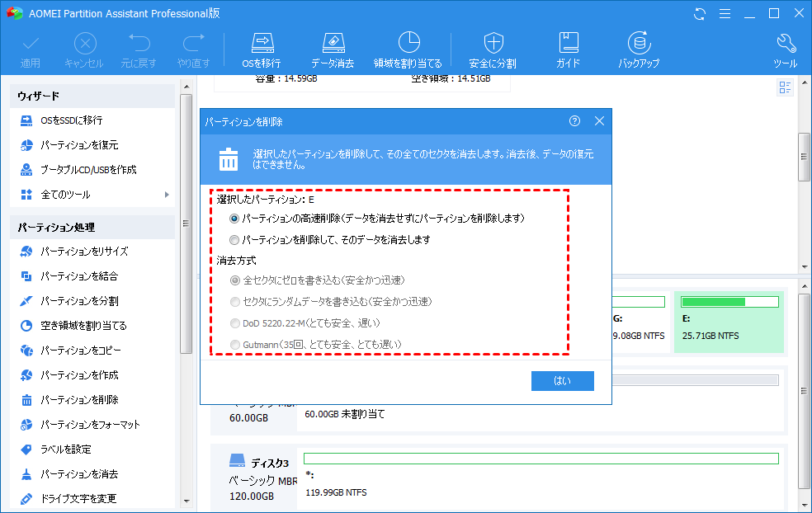
Task: Open the hamburger menu in title bar
Action: (x=725, y=14)
